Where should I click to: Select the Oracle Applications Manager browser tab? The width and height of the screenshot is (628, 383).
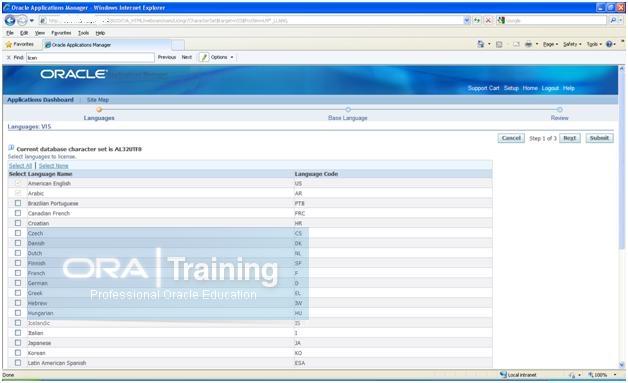point(107,45)
